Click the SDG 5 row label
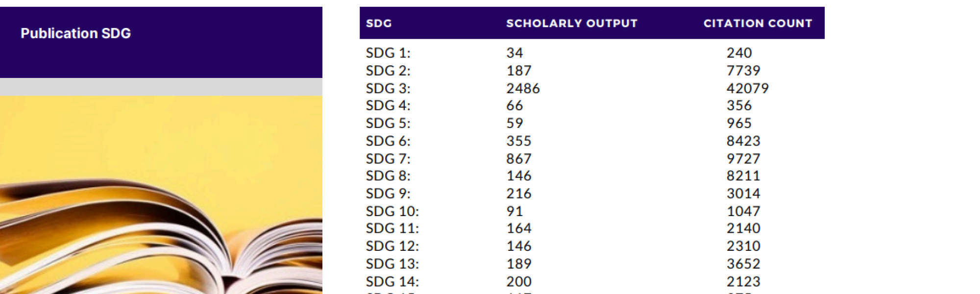The image size is (980, 294). coord(388,123)
